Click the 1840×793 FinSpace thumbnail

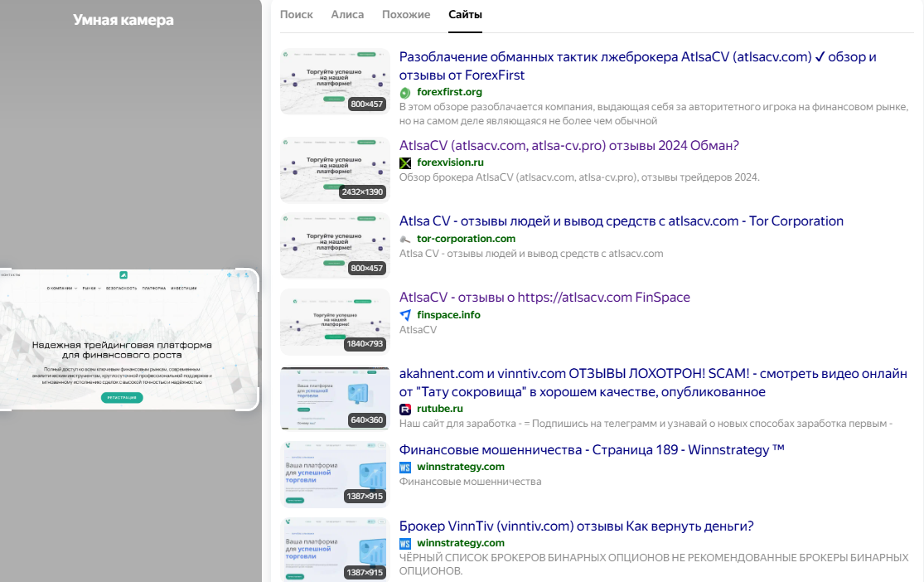(335, 322)
